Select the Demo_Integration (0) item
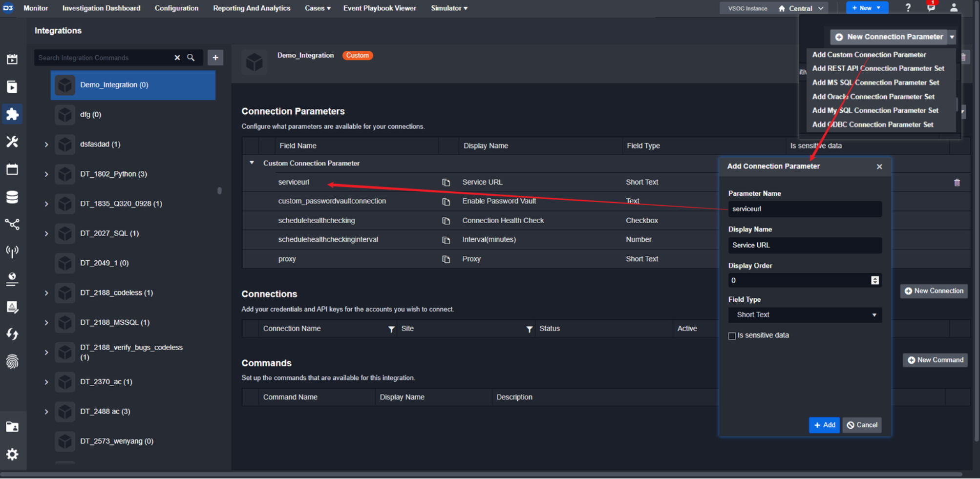 (x=133, y=85)
